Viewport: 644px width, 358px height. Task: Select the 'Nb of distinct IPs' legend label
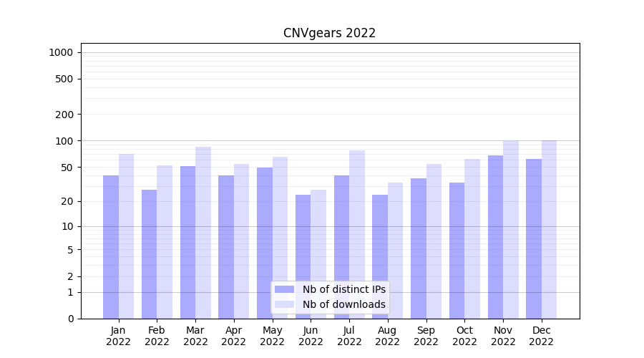coord(343,289)
